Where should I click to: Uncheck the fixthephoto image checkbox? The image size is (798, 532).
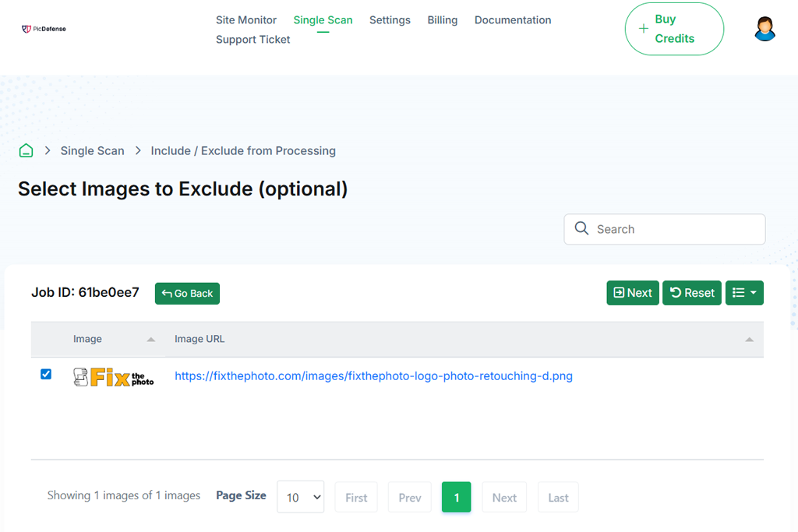click(x=46, y=375)
